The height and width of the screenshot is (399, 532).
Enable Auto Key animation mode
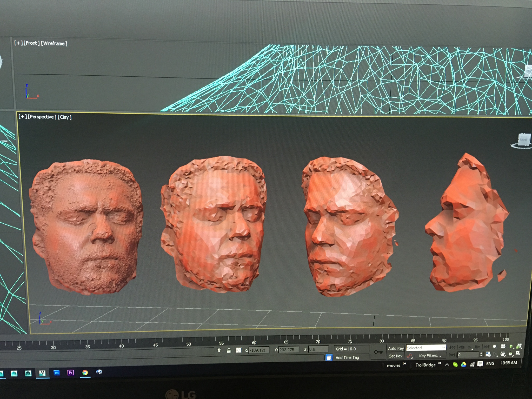point(396,349)
